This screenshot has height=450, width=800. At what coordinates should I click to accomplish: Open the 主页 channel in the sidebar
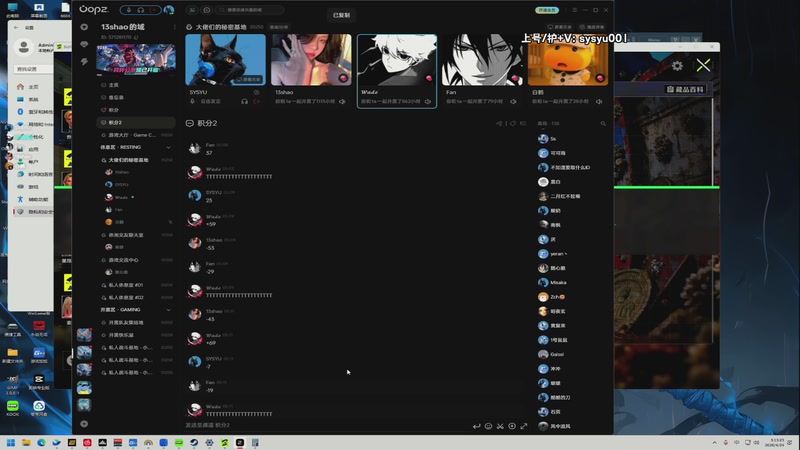(136, 85)
